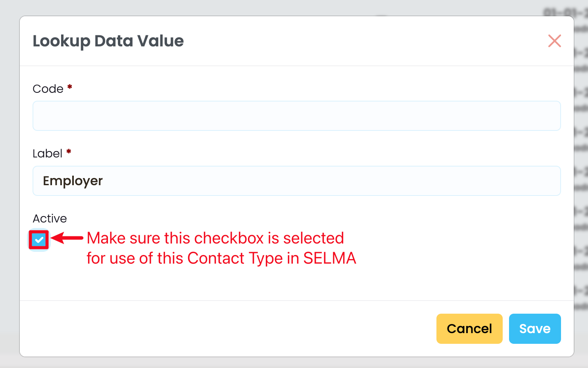Click the red arrow pointing at the checkbox
This screenshot has width=588, height=368.
pyautogui.click(x=67, y=238)
